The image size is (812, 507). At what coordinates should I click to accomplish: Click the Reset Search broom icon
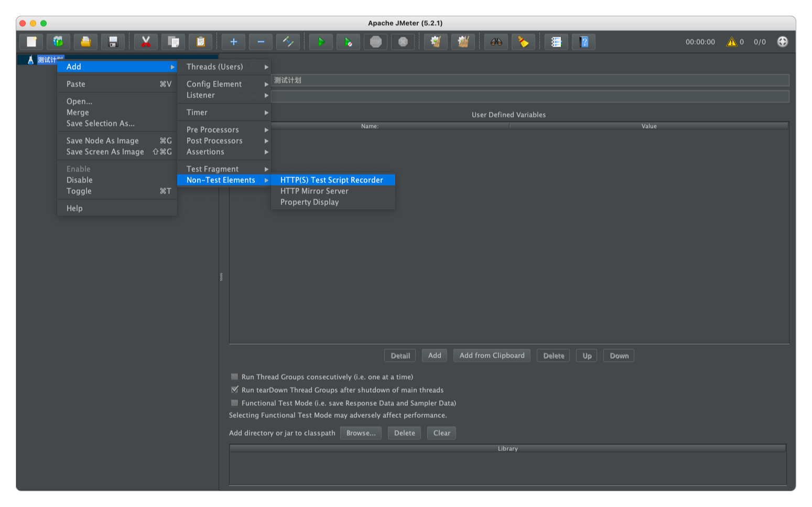523,42
